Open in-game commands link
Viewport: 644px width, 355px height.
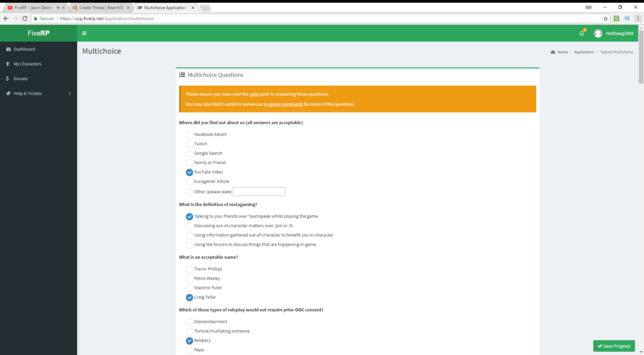point(283,104)
